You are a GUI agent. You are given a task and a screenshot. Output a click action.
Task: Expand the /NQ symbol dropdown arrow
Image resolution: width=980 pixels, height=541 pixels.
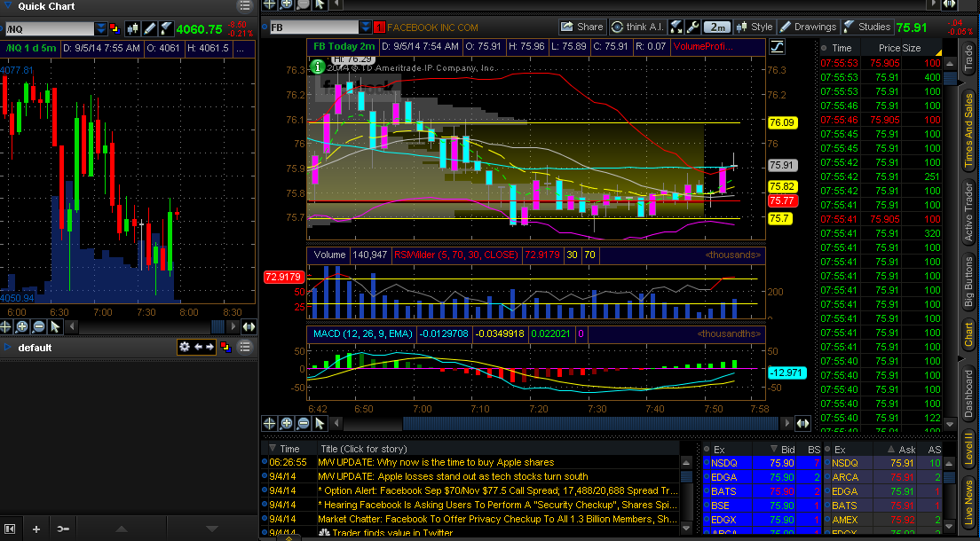[x=100, y=28]
